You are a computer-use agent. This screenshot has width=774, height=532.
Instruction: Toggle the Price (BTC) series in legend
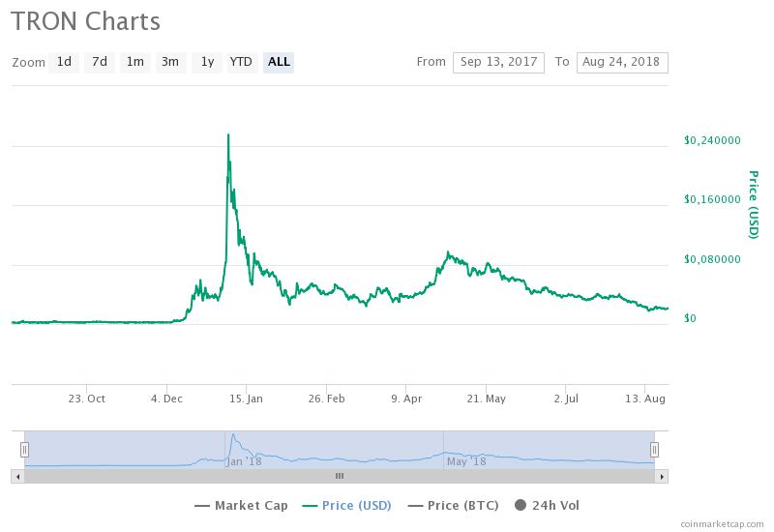454,505
